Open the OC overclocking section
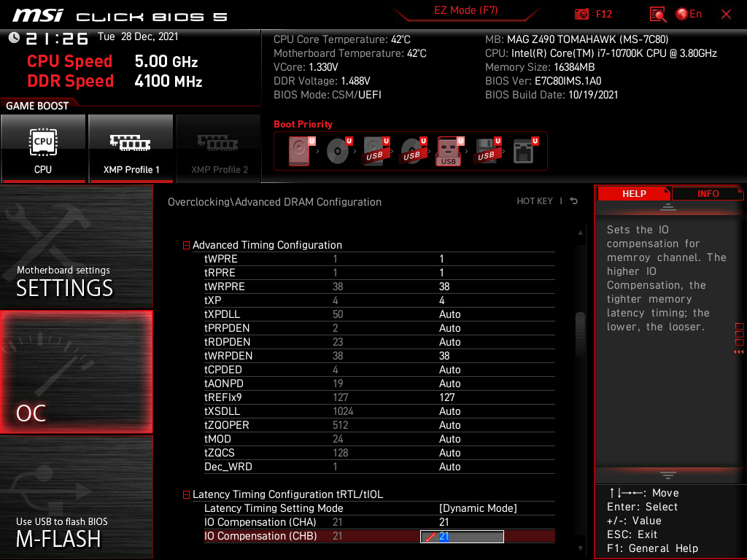The width and height of the screenshot is (747, 560). (77, 373)
